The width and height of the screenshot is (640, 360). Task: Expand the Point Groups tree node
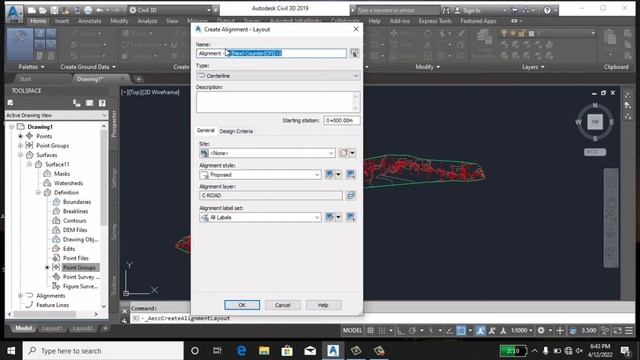click(20, 146)
